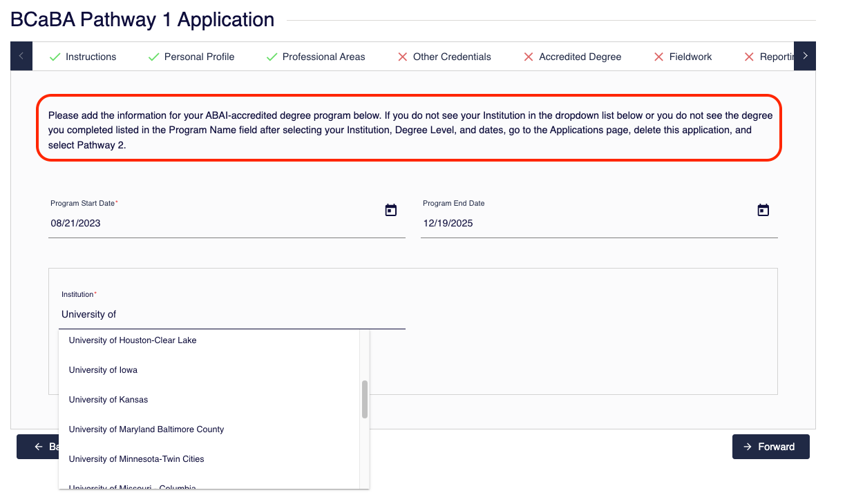Screen dimensions: 845x504
Task: Open the Program Start Date calendar picker
Action: [391, 210]
